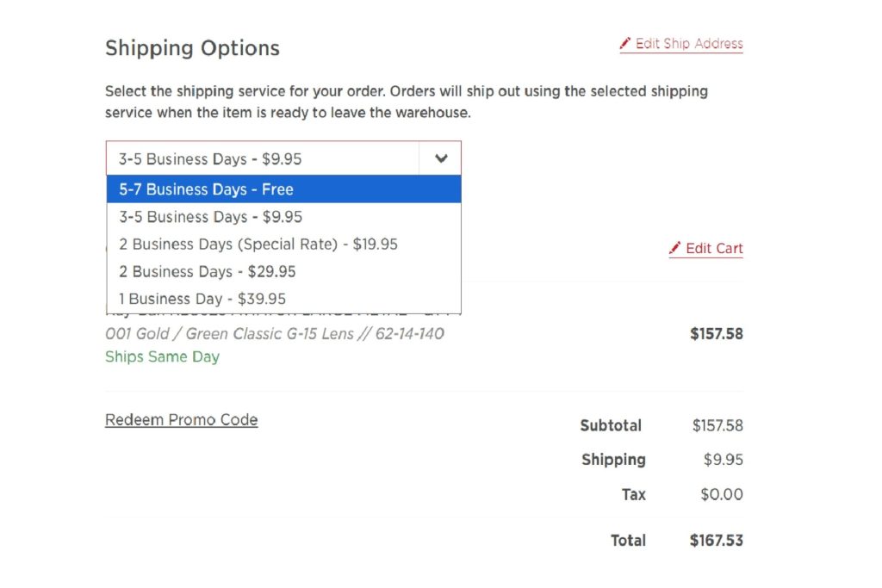
Task: Choose 2 Business Days - $29.95 shipping
Action: click(x=207, y=272)
